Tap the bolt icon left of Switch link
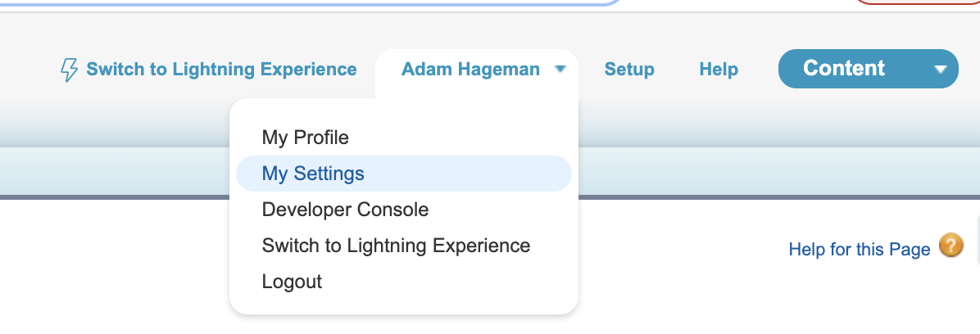980x334 pixels. pyautogui.click(x=70, y=70)
